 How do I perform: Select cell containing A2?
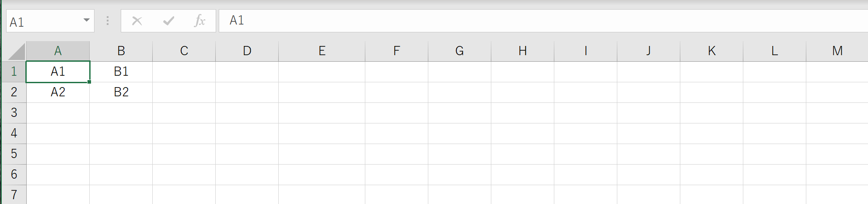58,92
